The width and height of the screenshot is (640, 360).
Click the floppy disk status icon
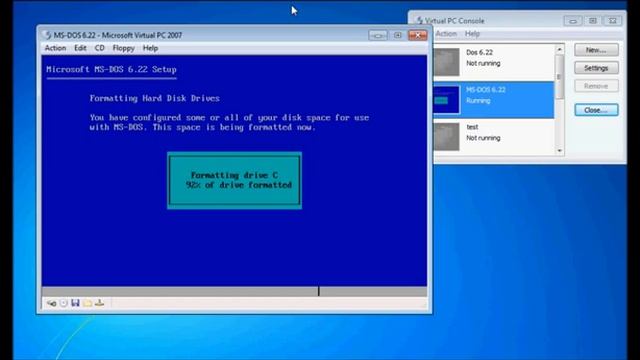(75, 303)
